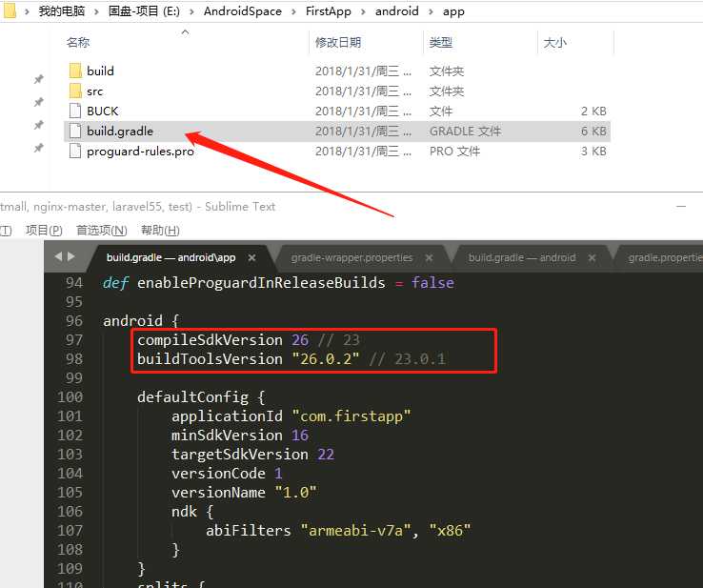Go to previous tab with left arrow

(x=58, y=257)
